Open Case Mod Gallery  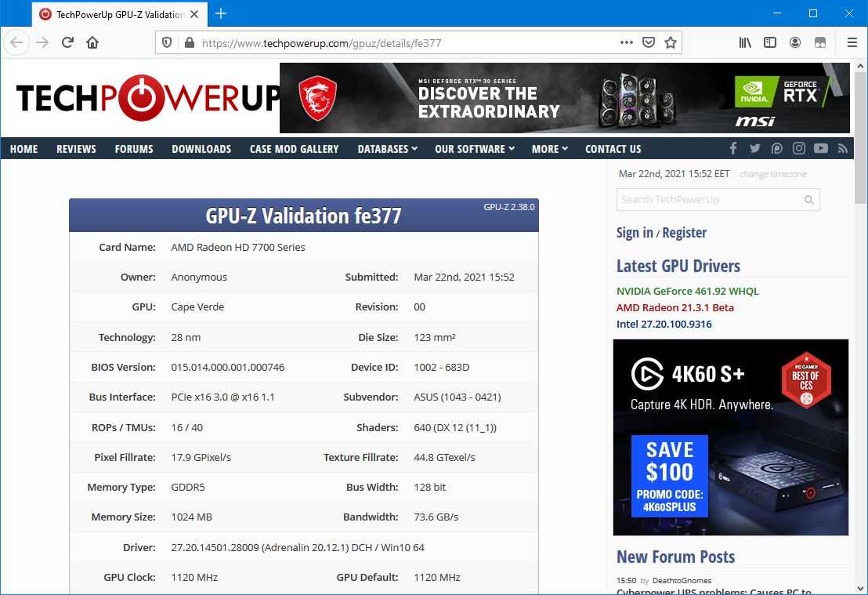(294, 149)
